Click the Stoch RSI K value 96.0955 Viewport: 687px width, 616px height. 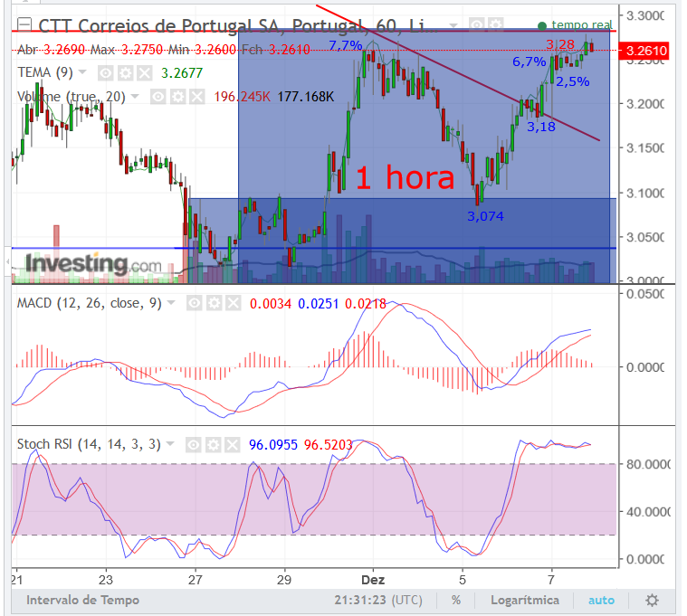[273, 445]
